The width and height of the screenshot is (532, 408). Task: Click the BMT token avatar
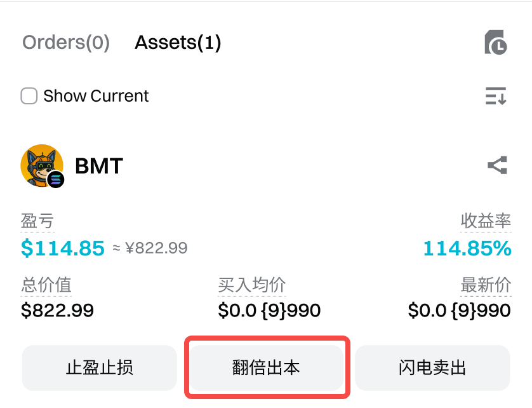click(x=42, y=165)
